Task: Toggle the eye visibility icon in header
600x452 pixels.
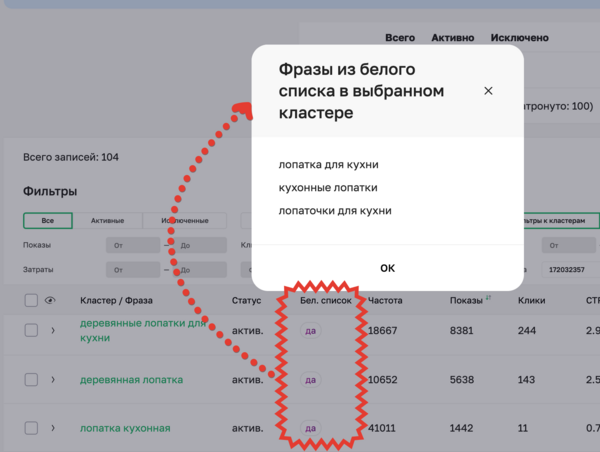Action: (x=50, y=300)
